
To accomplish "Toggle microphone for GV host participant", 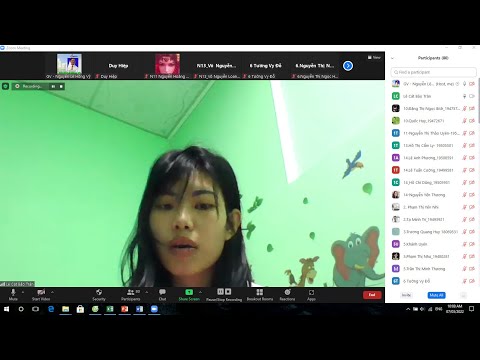I will coord(464,84).
